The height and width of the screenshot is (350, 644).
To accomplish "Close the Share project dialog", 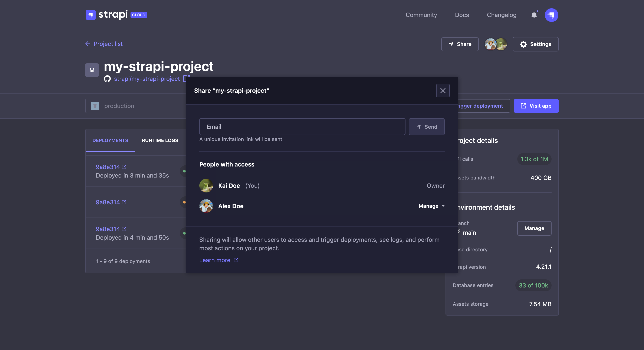I will tap(443, 91).
